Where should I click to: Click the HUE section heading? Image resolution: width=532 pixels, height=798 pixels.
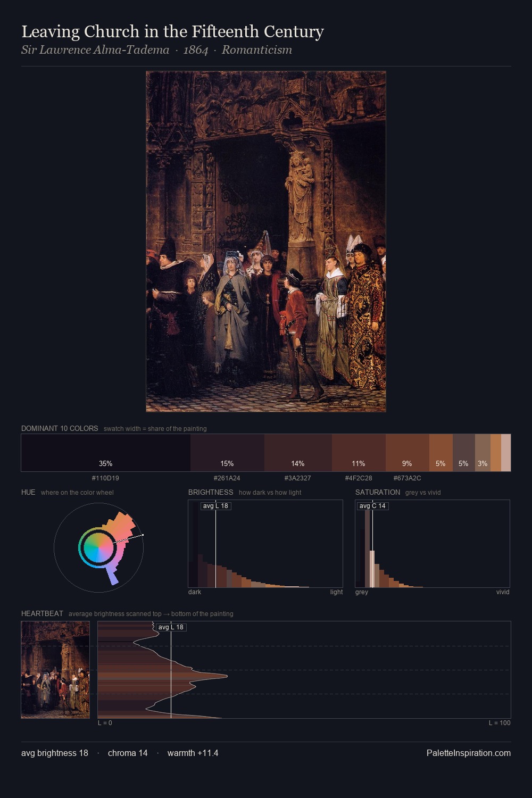(x=28, y=493)
